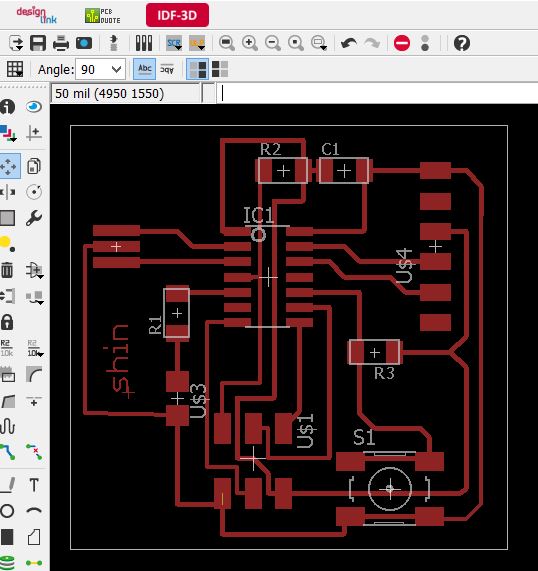Screen dimensions: 538x571
Task: Select the Ripup tool
Action: 34,452
